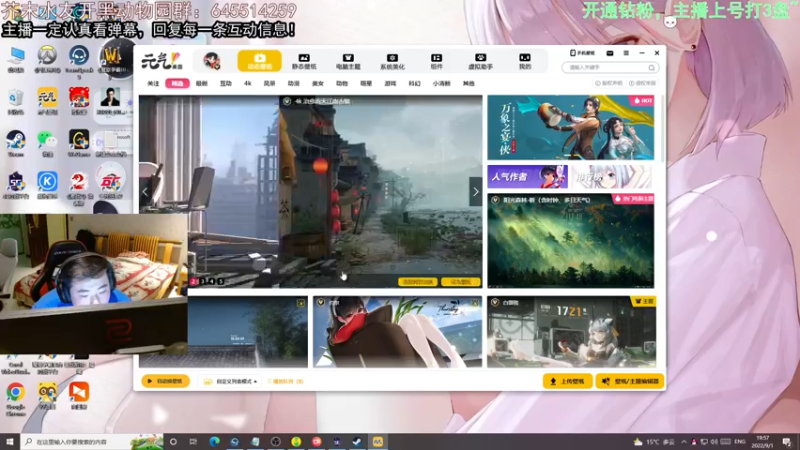Click the 自动换壁纸 auto change button
Image resolution: width=800 pixels, height=450 pixels.
coord(165,381)
